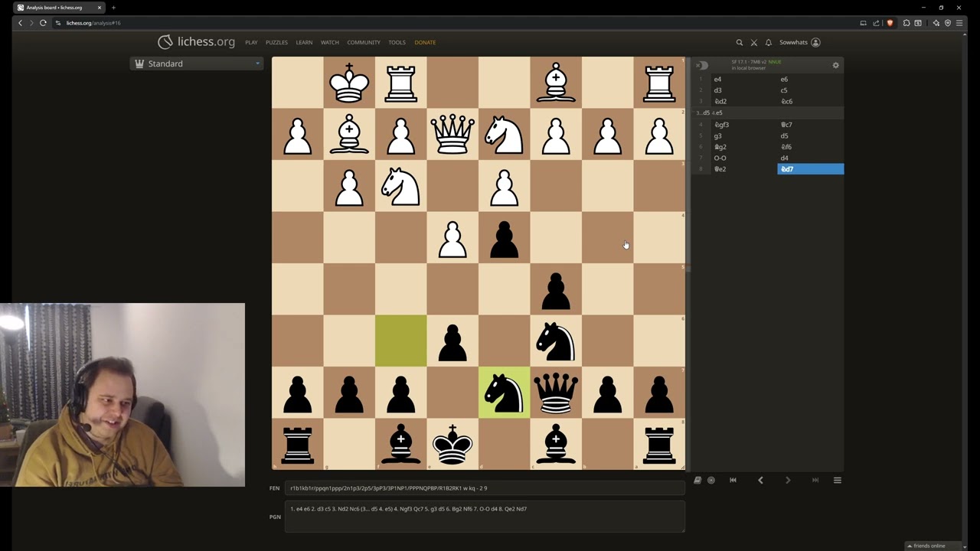The width and height of the screenshot is (980, 551).
Task: Jump to last move of the game
Action: click(x=815, y=480)
